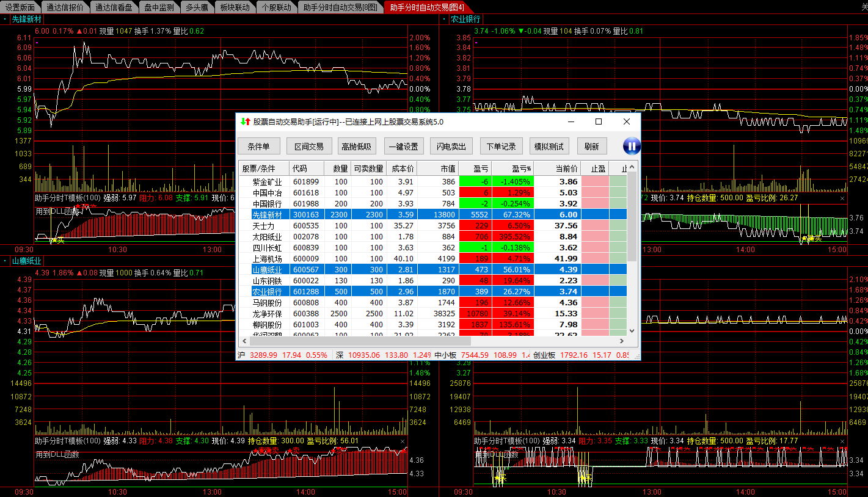Switch to the 盘中监测 tab
Screen dimensions: 868x497
tap(159, 7)
